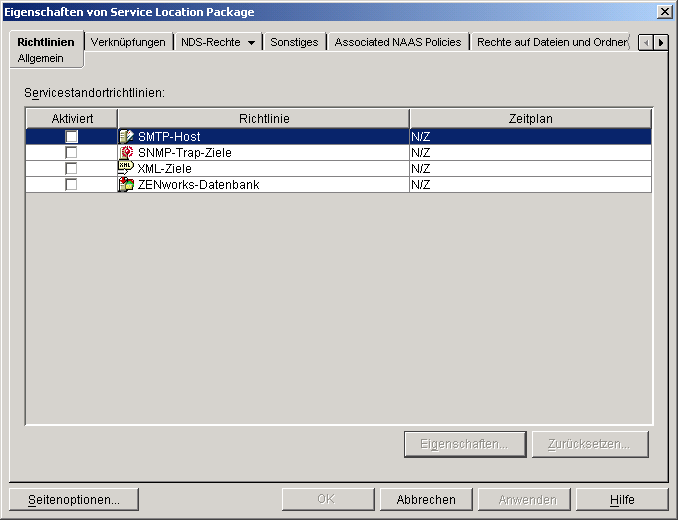Click N/Z schedule cell for ZENworks-Datenbank
This screenshot has width=678, height=520.
pos(531,185)
